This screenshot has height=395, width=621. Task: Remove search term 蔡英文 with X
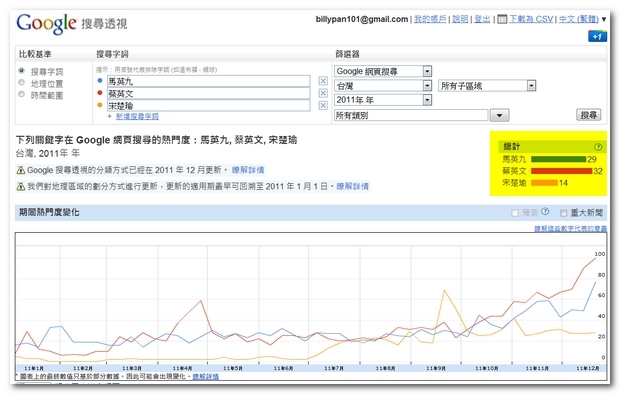click(x=323, y=93)
